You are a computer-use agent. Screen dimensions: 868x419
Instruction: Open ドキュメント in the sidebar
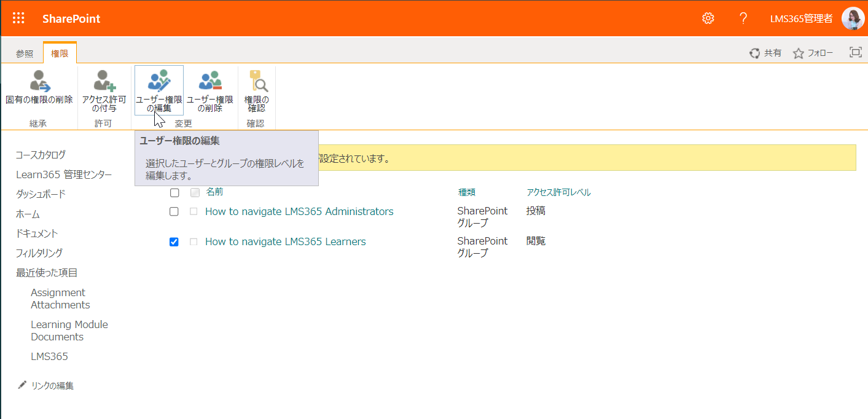point(37,233)
